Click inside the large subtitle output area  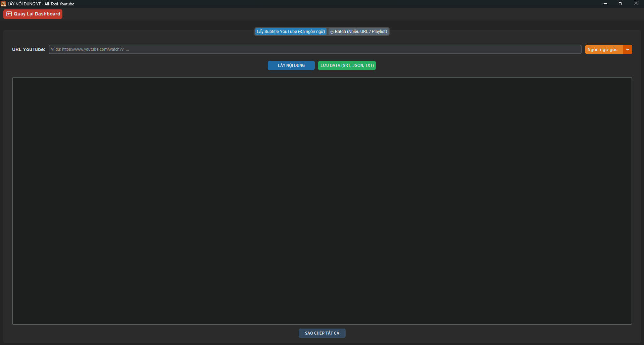[x=322, y=201]
